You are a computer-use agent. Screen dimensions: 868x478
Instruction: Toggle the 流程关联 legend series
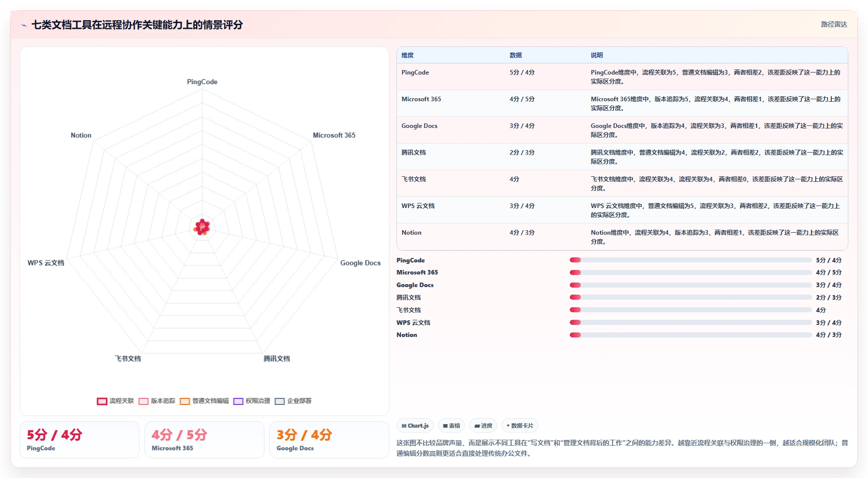coord(115,401)
